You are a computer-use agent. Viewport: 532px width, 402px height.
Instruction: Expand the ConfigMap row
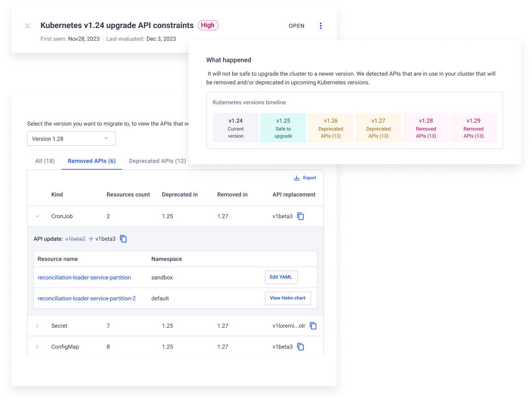[x=37, y=347]
